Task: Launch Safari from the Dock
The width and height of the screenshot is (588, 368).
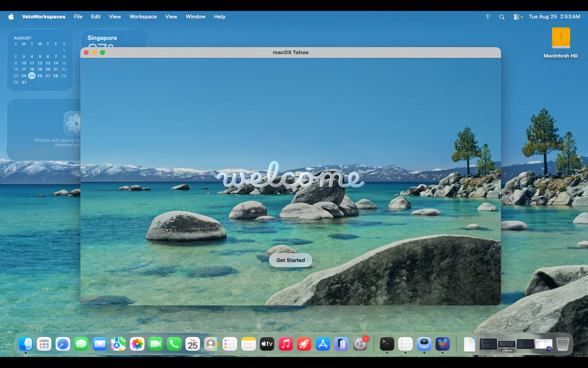Action: click(63, 344)
